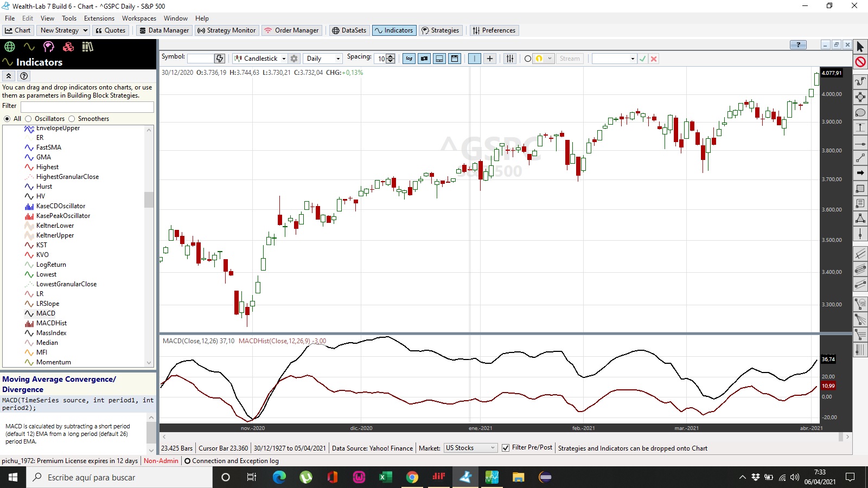Select the ellipse drawing tool
The height and width of the screenshot is (488, 868).
860,113
